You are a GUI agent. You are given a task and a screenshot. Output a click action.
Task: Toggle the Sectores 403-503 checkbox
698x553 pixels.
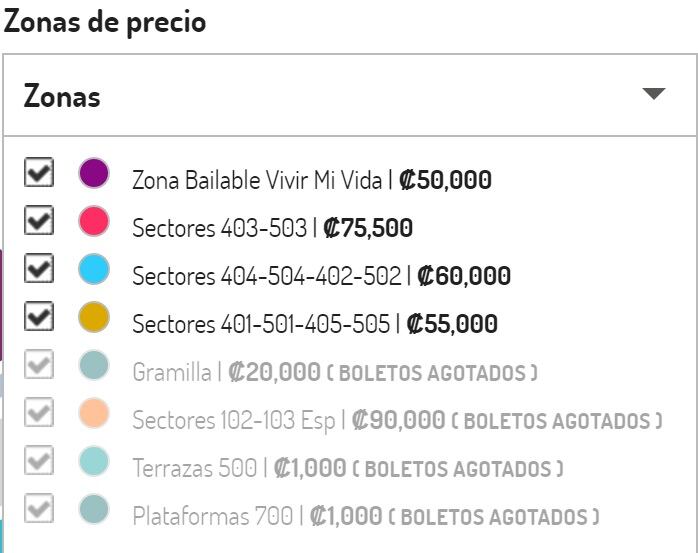pos(39,221)
